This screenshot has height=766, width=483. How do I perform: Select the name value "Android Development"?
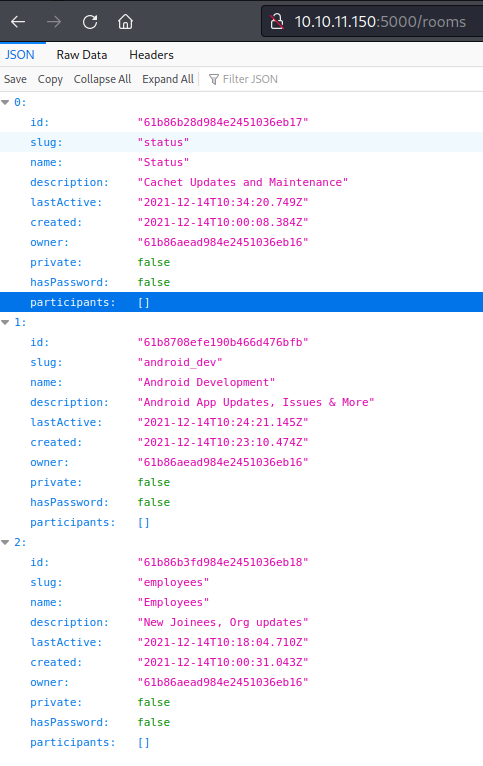coord(207,383)
